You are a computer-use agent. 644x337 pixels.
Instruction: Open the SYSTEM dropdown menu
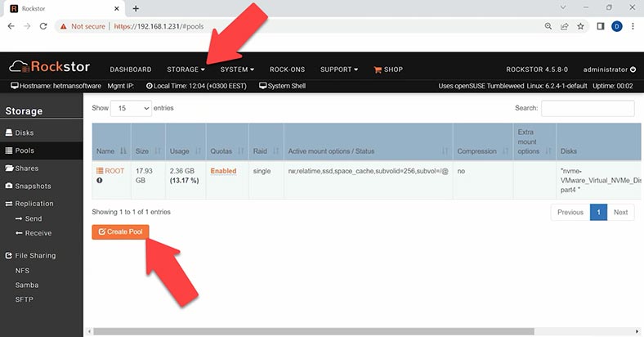pos(237,70)
